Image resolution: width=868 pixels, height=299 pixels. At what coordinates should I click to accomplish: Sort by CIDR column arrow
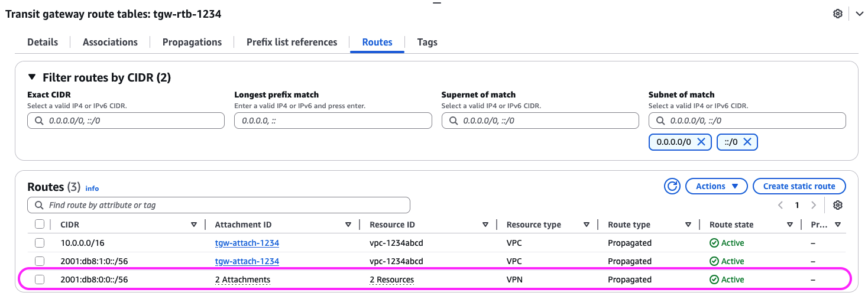tap(194, 225)
